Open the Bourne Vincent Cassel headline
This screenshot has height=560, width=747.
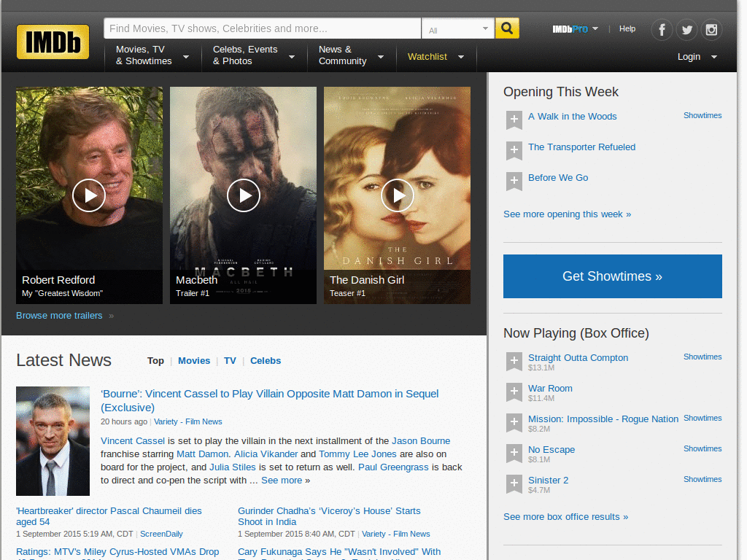pos(270,400)
